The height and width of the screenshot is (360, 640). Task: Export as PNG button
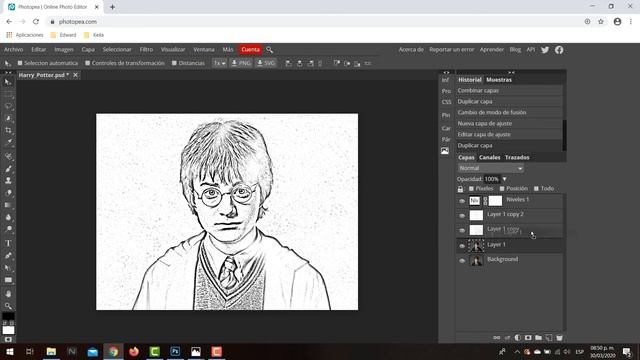[241, 63]
